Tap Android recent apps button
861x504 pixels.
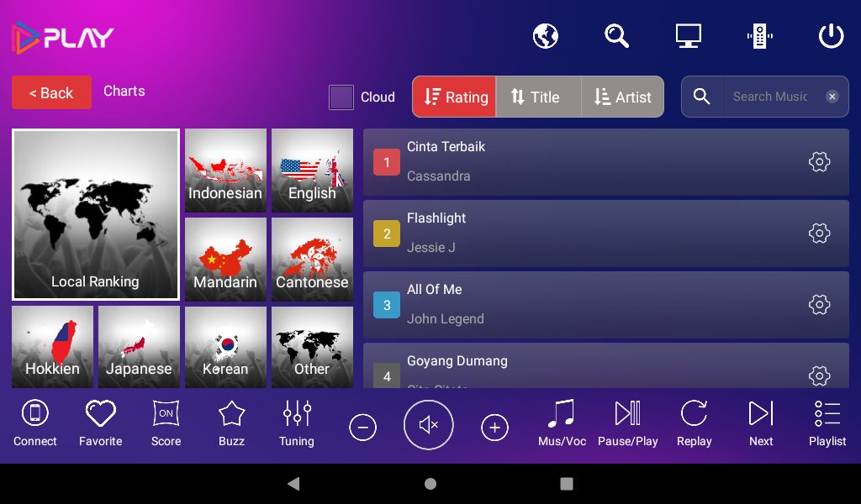(567, 484)
